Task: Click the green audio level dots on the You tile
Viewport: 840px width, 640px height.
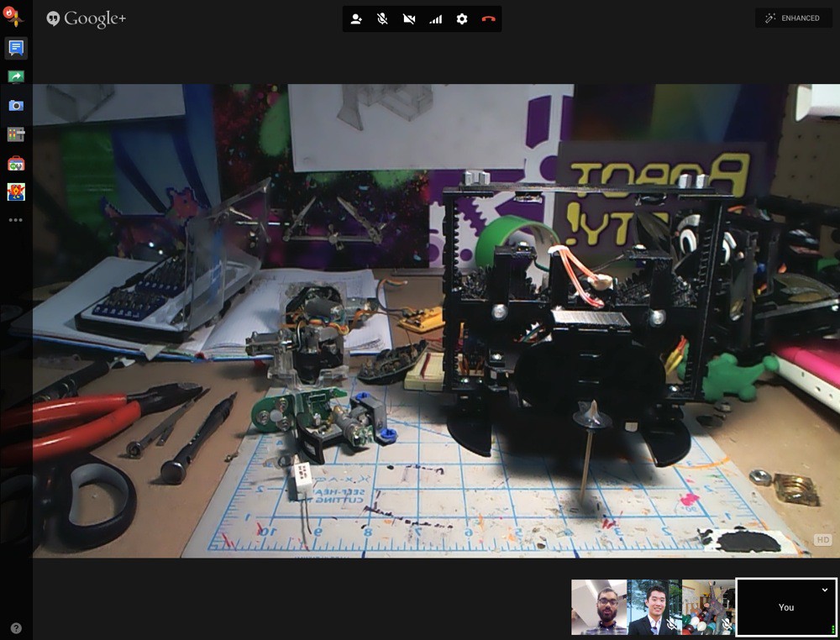Action: (x=832, y=629)
